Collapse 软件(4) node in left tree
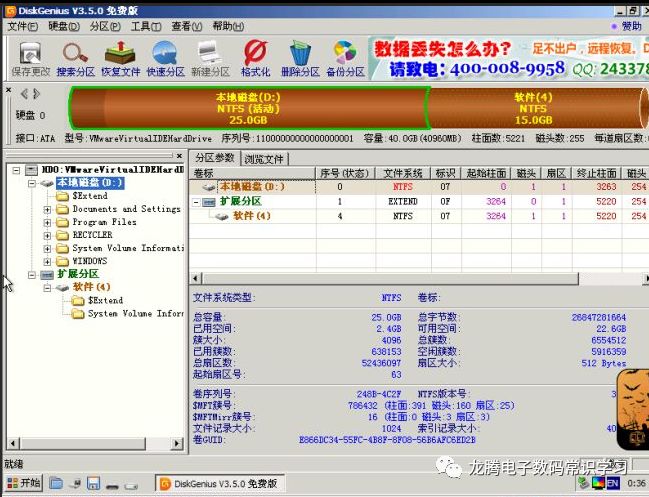This screenshot has height=497, width=649. coord(47,287)
